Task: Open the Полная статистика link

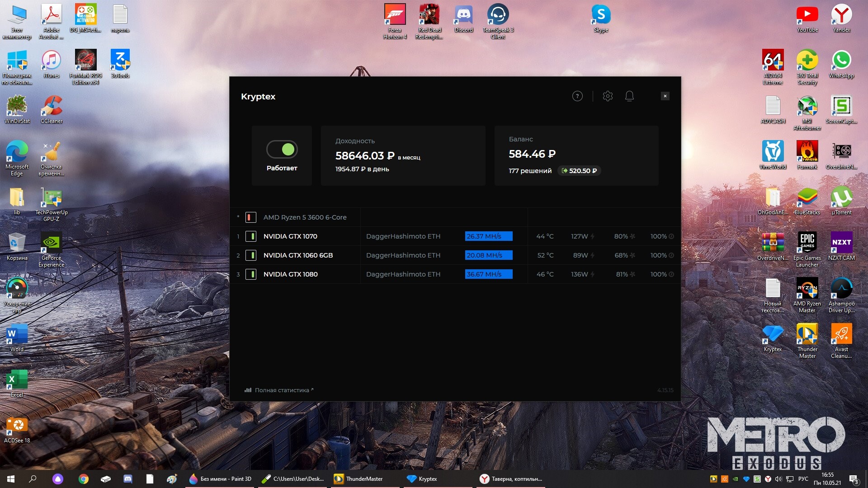Action: (x=279, y=390)
